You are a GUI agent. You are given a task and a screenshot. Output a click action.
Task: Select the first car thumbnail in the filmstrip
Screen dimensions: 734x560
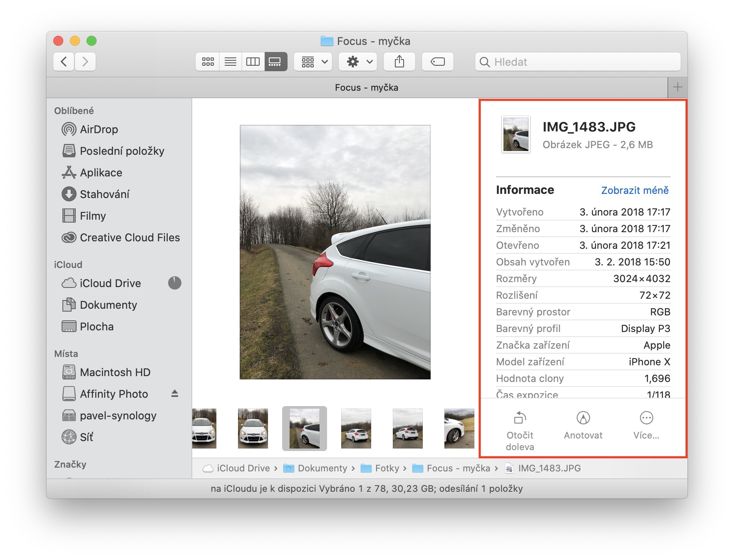point(204,429)
